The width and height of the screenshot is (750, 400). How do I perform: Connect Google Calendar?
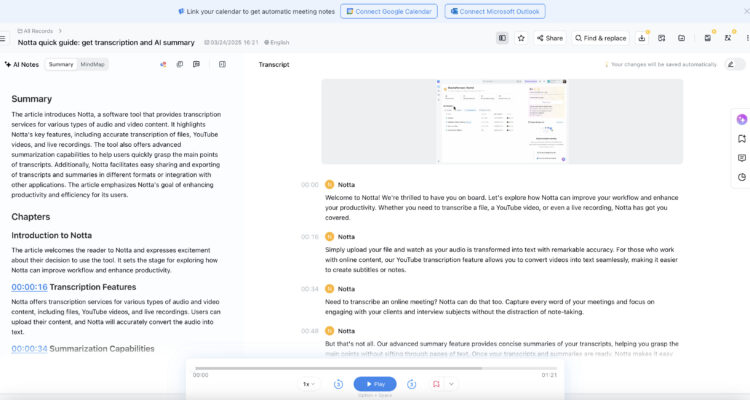coord(389,11)
